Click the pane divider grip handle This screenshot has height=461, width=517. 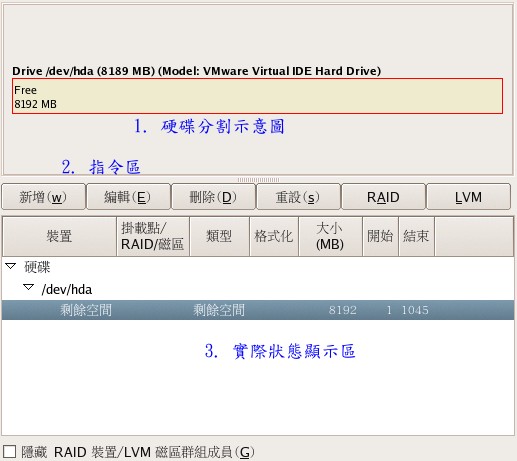(258, 180)
